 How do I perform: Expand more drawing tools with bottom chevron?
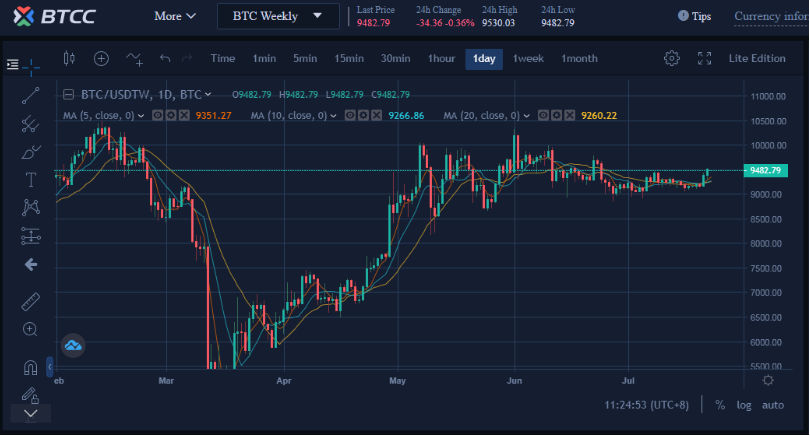coord(30,414)
